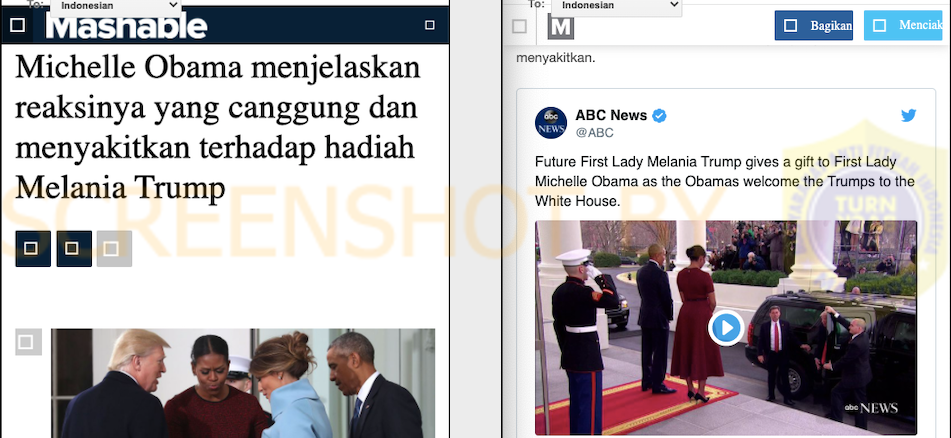The width and height of the screenshot is (951, 438).
Task: Open the Indonesian language dropdown above Mashable header
Action: point(115,6)
